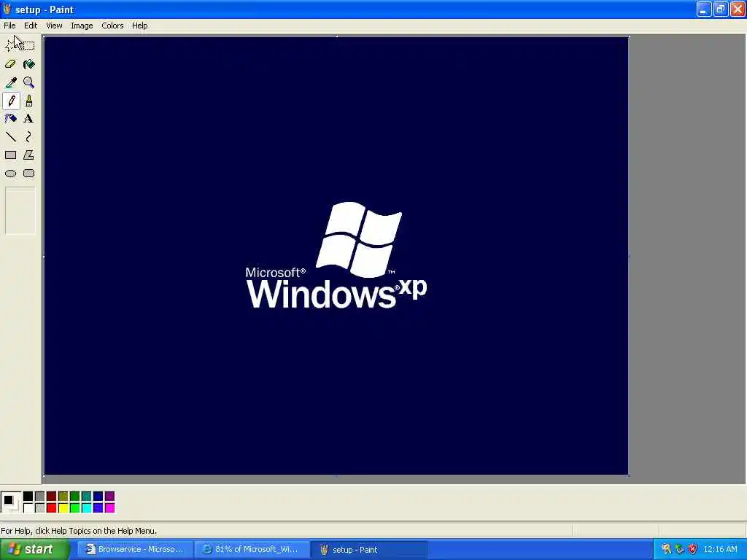
Task: Pick the light gray color swatch
Action: 40,508
